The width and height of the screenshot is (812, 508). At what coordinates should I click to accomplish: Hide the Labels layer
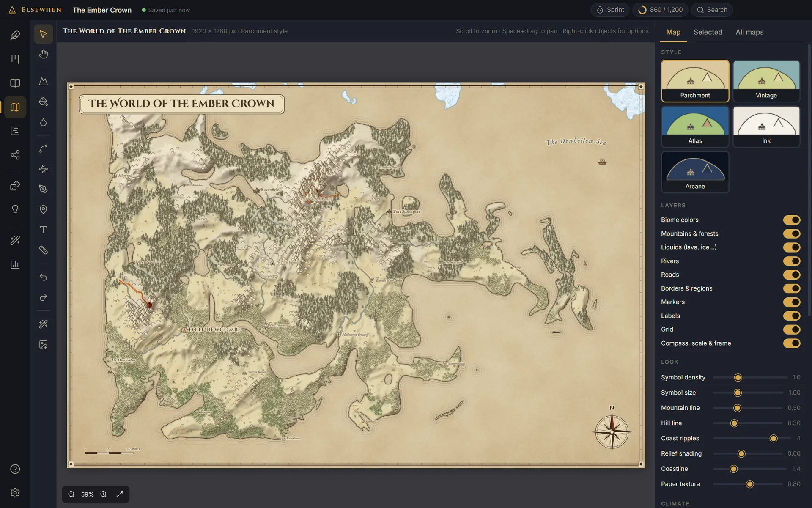click(x=791, y=316)
